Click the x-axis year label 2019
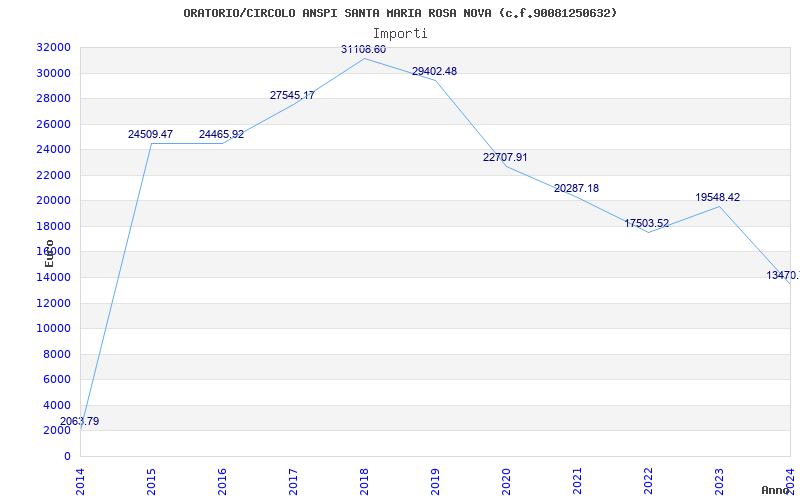The width and height of the screenshot is (800, 500). click(x=435, y=481)
